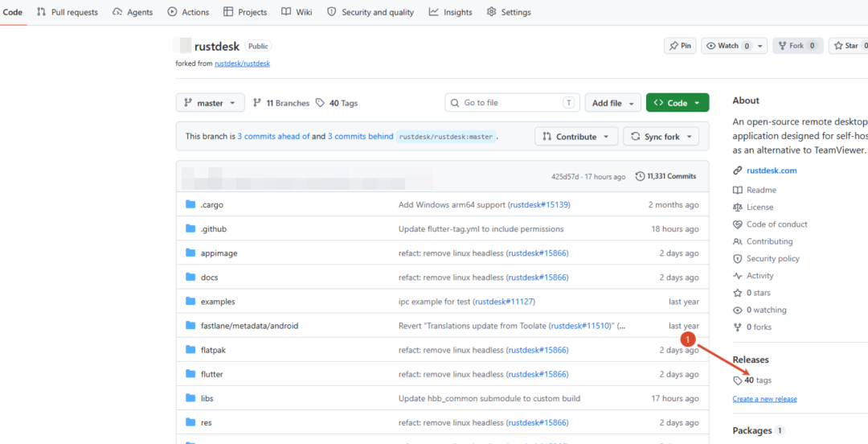Click the docs folder icon
This screenshot has width=868, height=444.
tap(191, 277)
